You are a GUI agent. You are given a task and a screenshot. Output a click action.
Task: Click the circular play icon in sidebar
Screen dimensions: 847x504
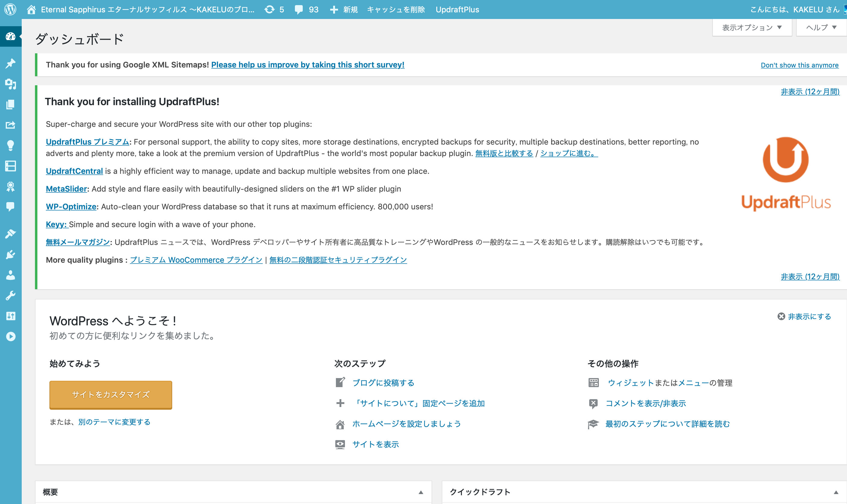[x=11, y=337]
